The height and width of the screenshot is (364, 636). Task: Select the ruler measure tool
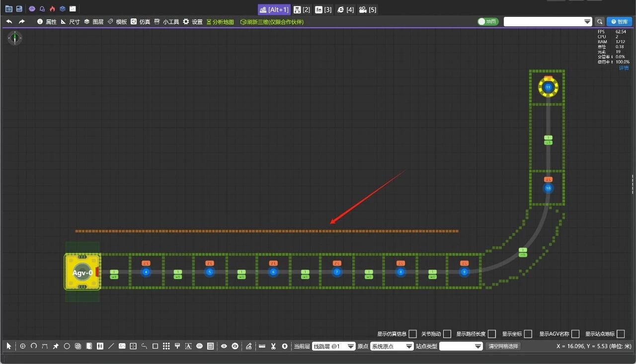point(262,346)
